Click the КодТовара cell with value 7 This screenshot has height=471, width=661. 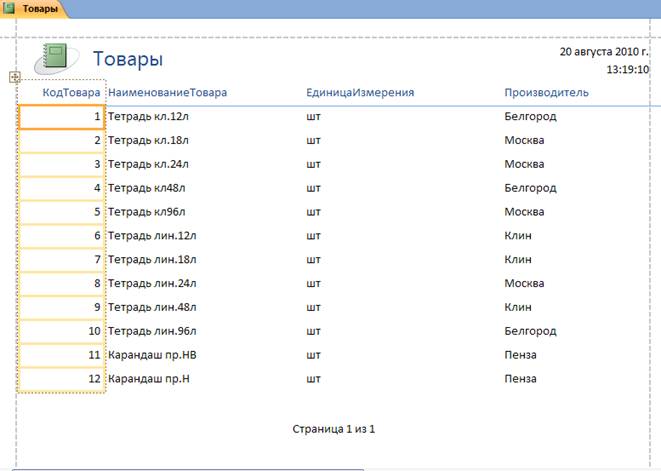(62, 260)
